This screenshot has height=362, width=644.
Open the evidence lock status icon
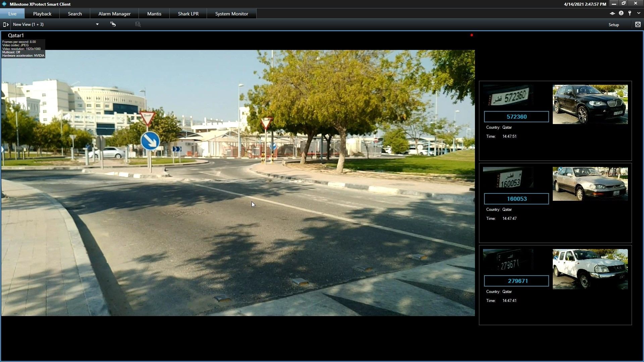612,13
